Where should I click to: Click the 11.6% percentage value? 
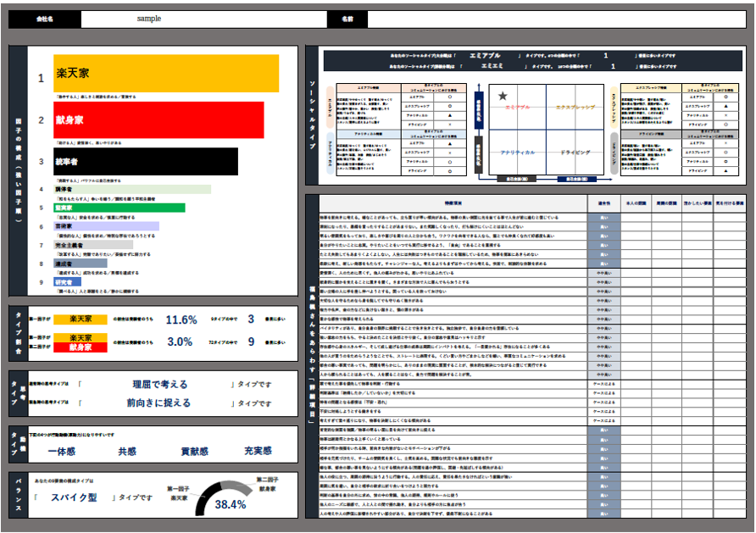pyautogui.click(x=181, y=319)
